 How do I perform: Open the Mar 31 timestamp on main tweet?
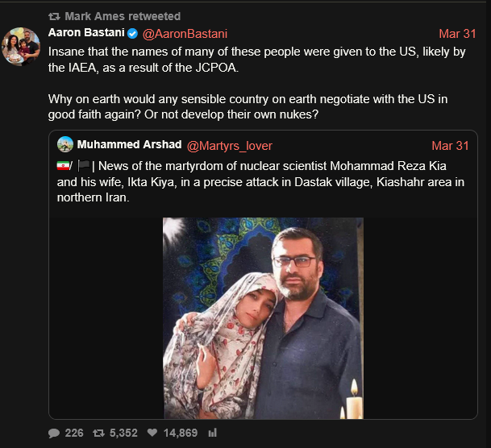(457, 34)
